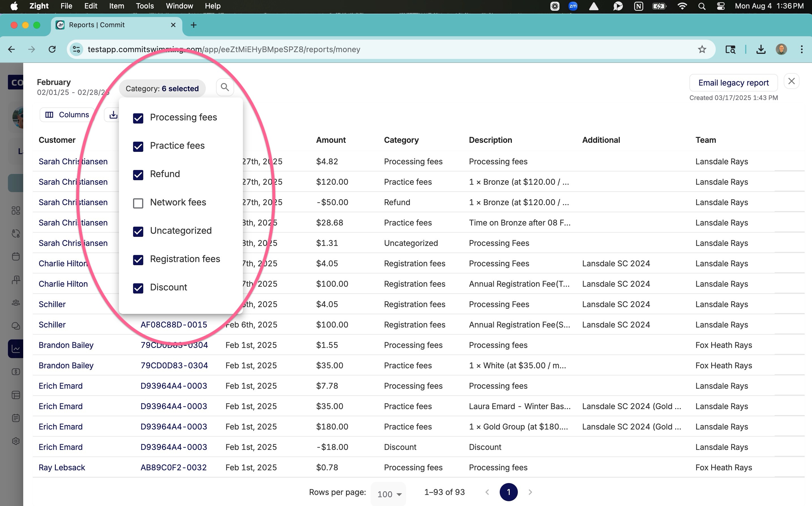Viewport: 812px width, 506px height.
Task: Click Email legacy report button
Action: pos(733,83)
